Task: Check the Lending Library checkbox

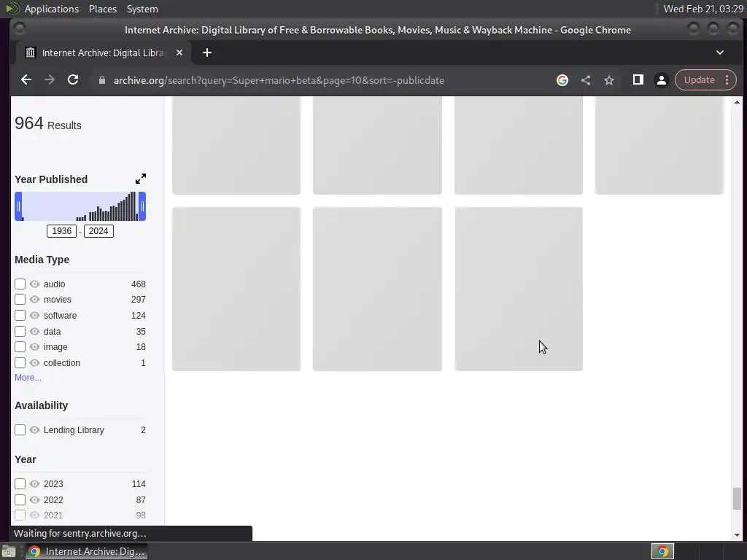Action: click(x=20, y=430)
